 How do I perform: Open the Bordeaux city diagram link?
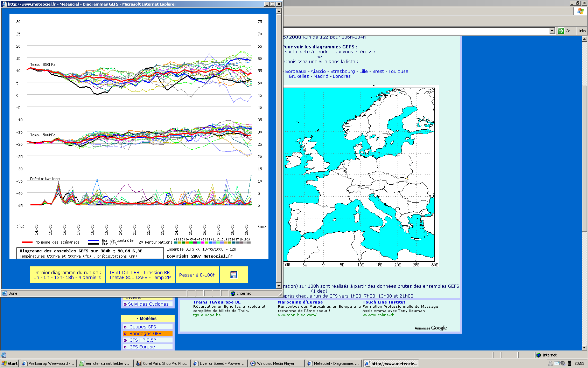295,71
